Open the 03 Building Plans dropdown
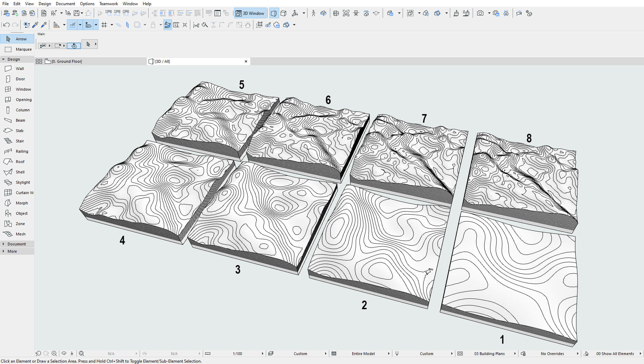This screenshot has width=644, height=364. click(x=490, y=353)
